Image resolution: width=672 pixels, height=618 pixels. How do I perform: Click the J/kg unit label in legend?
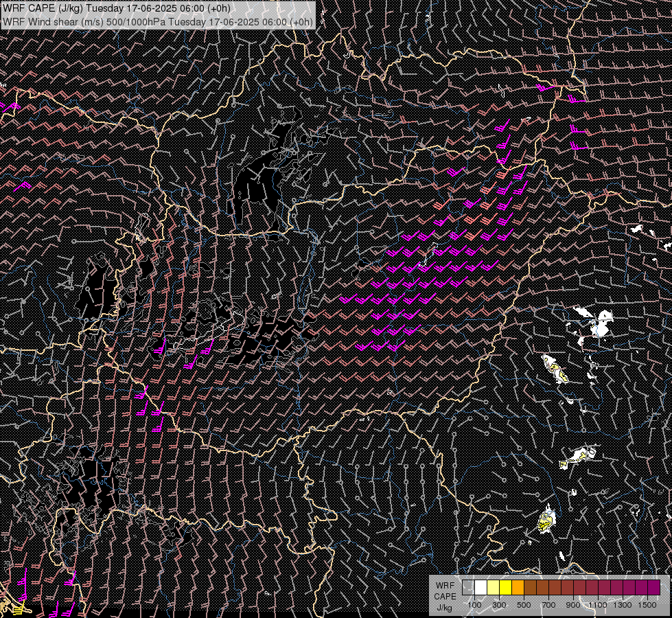(444, 608)
